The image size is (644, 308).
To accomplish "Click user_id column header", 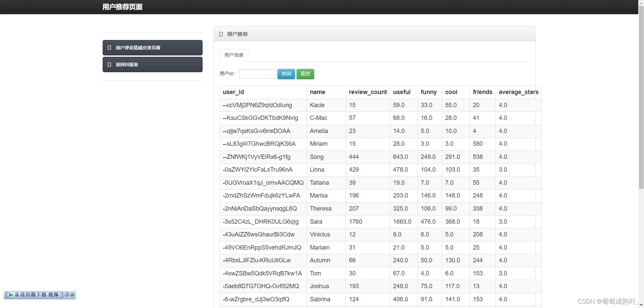I will pyautogui.click(x=233, y=92).
